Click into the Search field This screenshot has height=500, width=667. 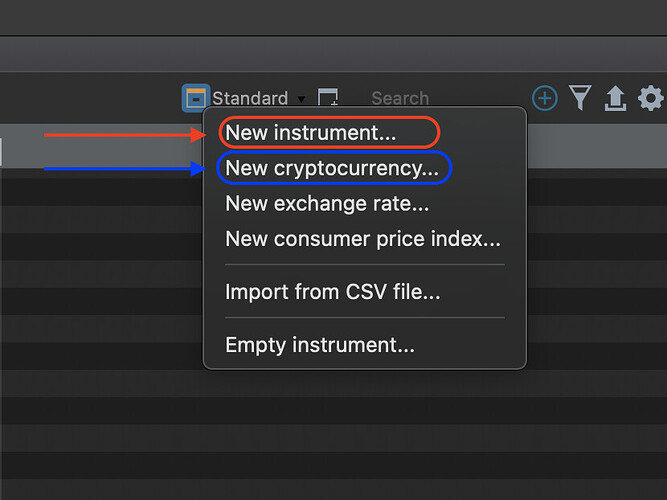400,98
